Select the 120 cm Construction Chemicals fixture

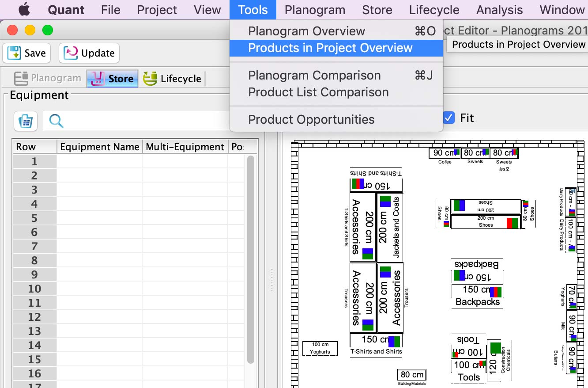tap(494, 361)
